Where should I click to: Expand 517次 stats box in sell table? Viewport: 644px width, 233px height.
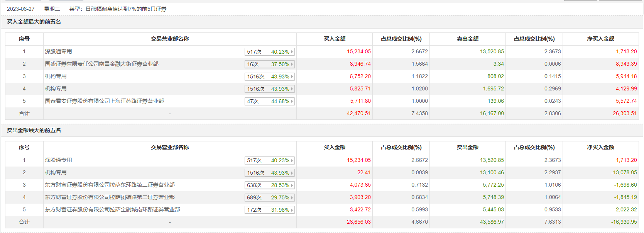pyautogui.click(x=269, y=160)
